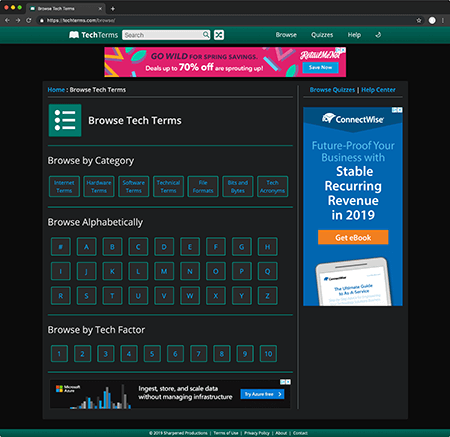Choose Tech Factor 7
The width and height of the screenshot is (450, 437).
(x=199, y=354)
